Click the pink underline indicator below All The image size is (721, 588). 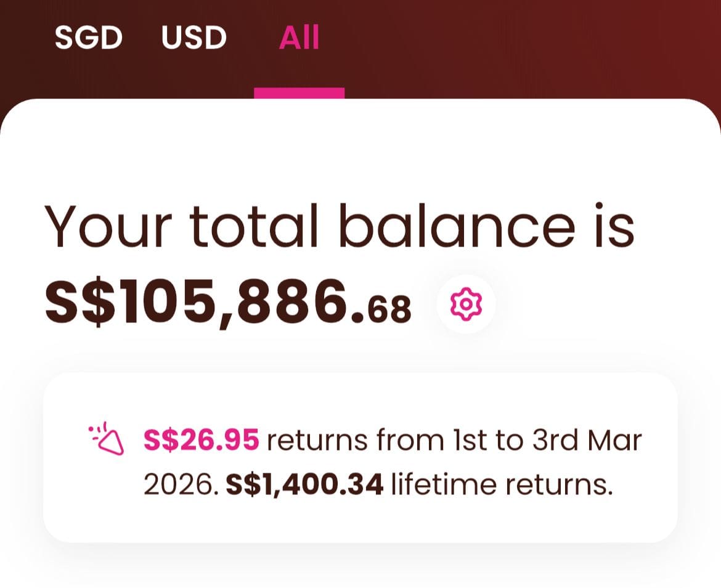(299, 91)
